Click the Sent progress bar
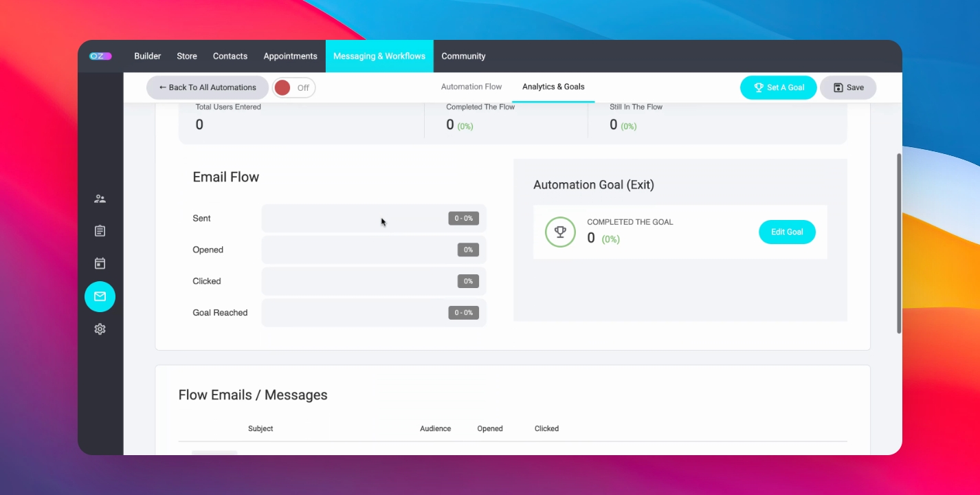Viewport: 980px width, 495px height. [374, 219]
